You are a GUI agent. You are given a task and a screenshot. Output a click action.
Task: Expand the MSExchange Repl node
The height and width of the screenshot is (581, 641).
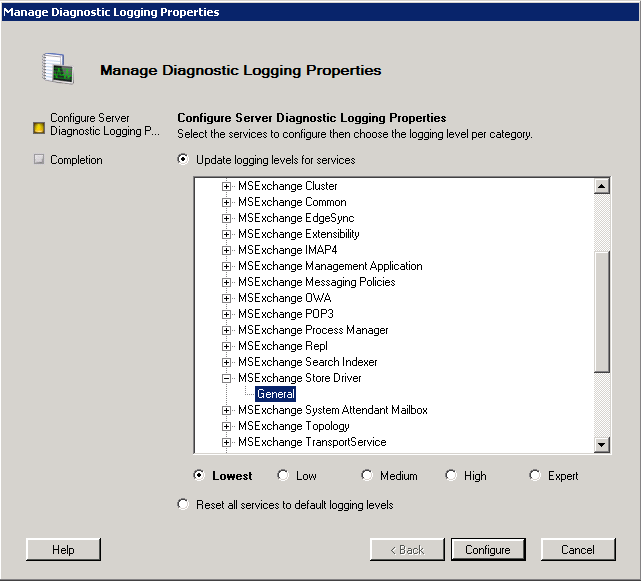(x=226, y=346)
